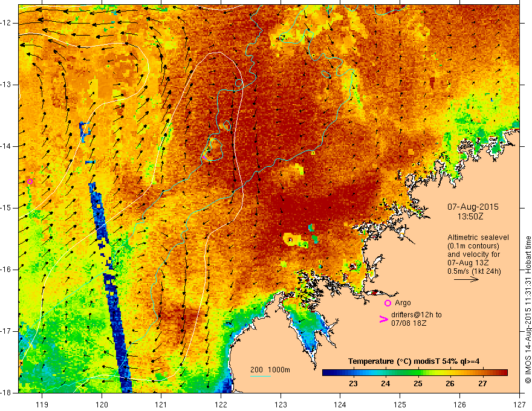The image size is (532, 411).
Task: Click the Temperature modisT title text
Action: point(414,361)
